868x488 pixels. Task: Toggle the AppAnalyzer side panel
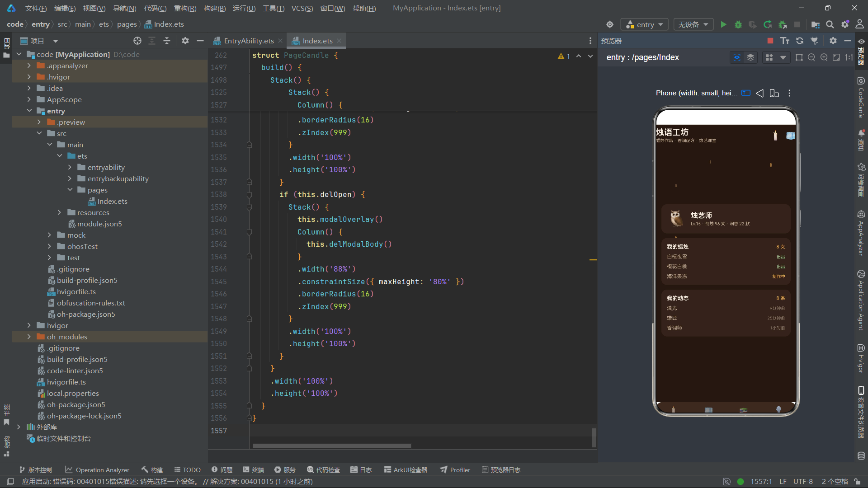click(861, 233)
